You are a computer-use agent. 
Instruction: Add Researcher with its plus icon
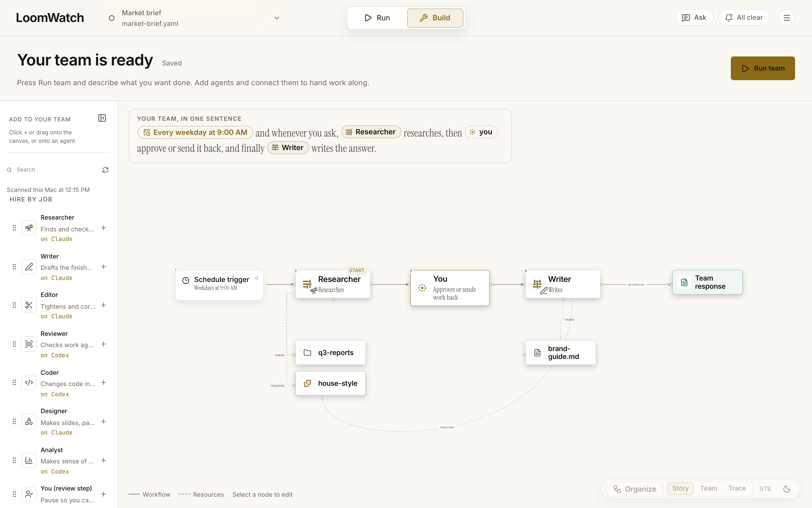coord(104,228)
